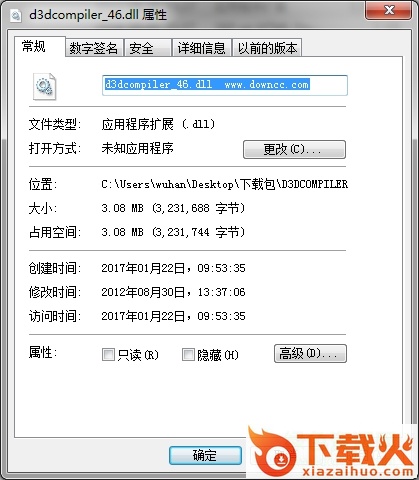Click the 修改时间 date value 2012年08月30日
The height and width of the screenshot is (480, 419).
(143, 292)
